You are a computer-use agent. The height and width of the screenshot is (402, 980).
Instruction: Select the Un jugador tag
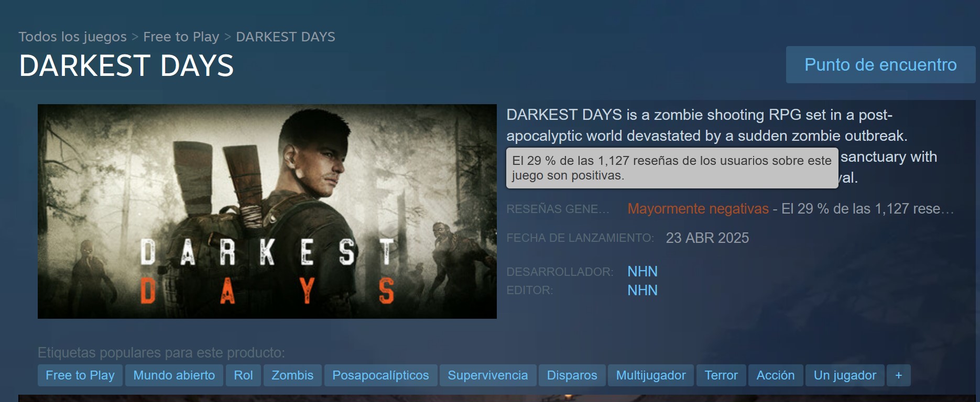point(845,375)
